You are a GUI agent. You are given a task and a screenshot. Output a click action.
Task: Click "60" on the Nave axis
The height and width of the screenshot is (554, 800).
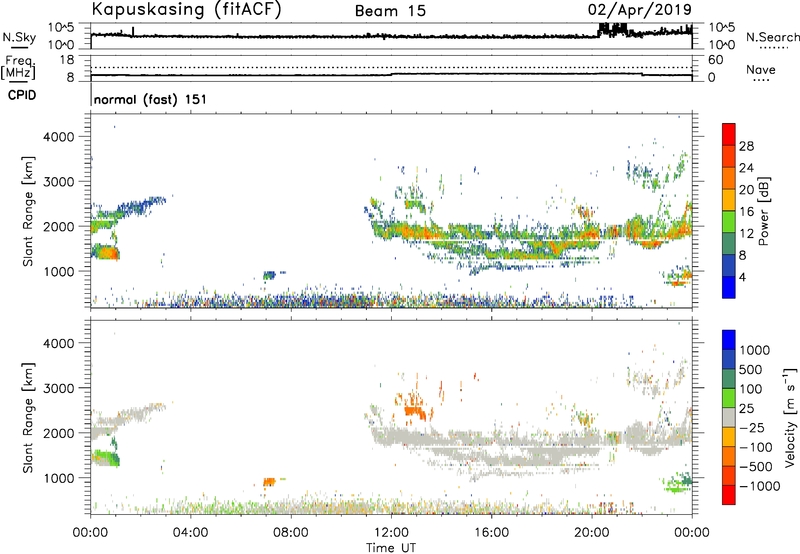(715, 60)
